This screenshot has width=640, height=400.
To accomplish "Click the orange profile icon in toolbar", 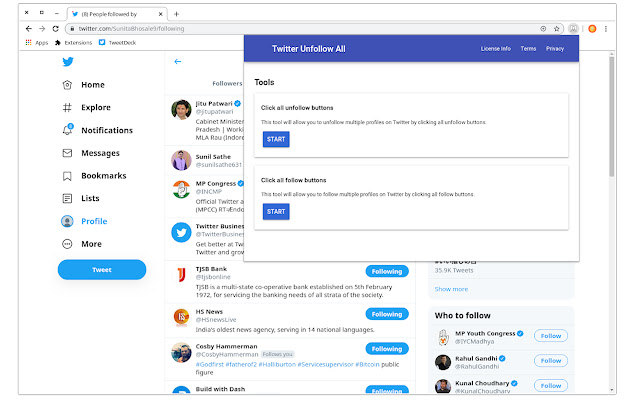I will [x=592, y=29].
